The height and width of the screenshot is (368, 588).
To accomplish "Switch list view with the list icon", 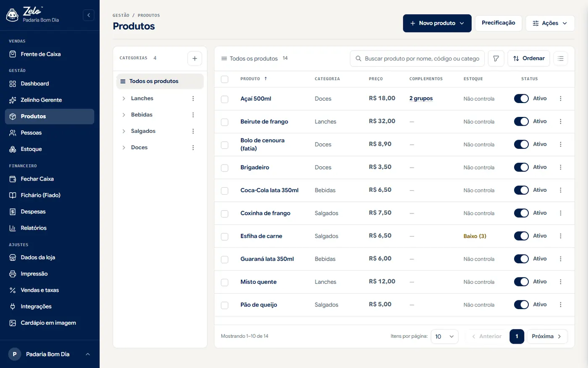I will coord(561,58).
